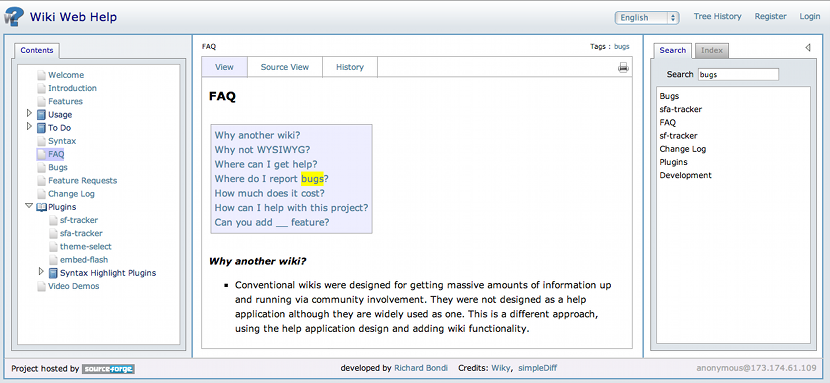Expand the Usage tree node
Image resolution: width=830 pixels, height=383 pixels.
click(29, 113)
